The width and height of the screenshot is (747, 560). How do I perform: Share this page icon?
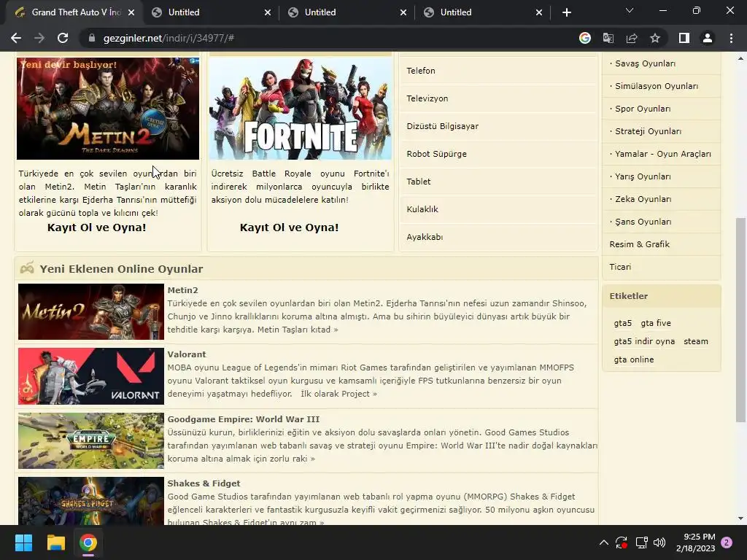(632, 38)
